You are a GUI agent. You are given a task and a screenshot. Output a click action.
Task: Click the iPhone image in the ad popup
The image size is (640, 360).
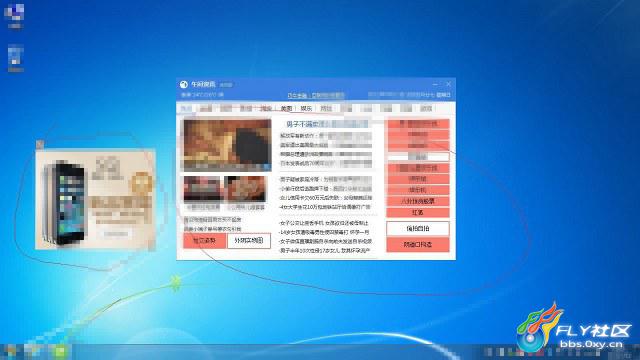click(65, 202)
